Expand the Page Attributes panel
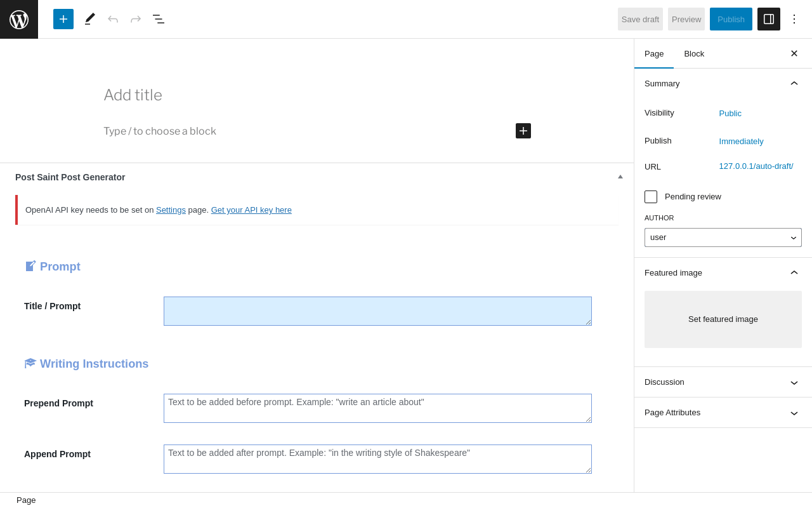 coord(723,413)
